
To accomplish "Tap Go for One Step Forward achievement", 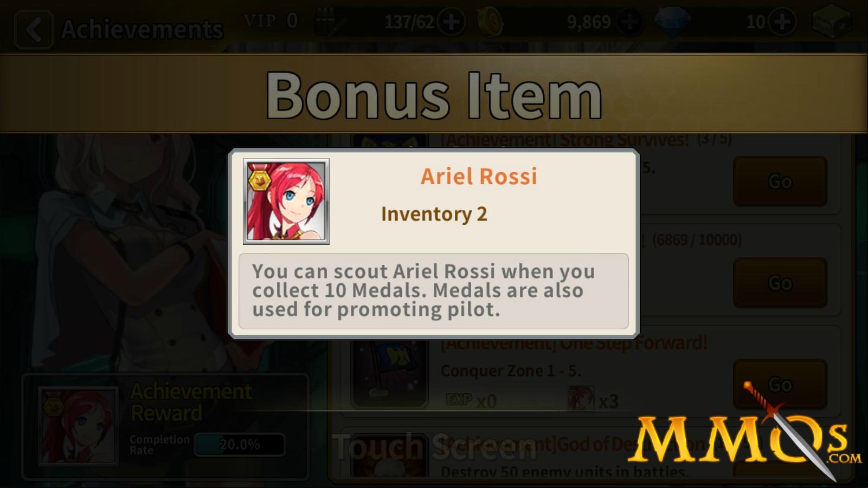I will click(780, 384).
